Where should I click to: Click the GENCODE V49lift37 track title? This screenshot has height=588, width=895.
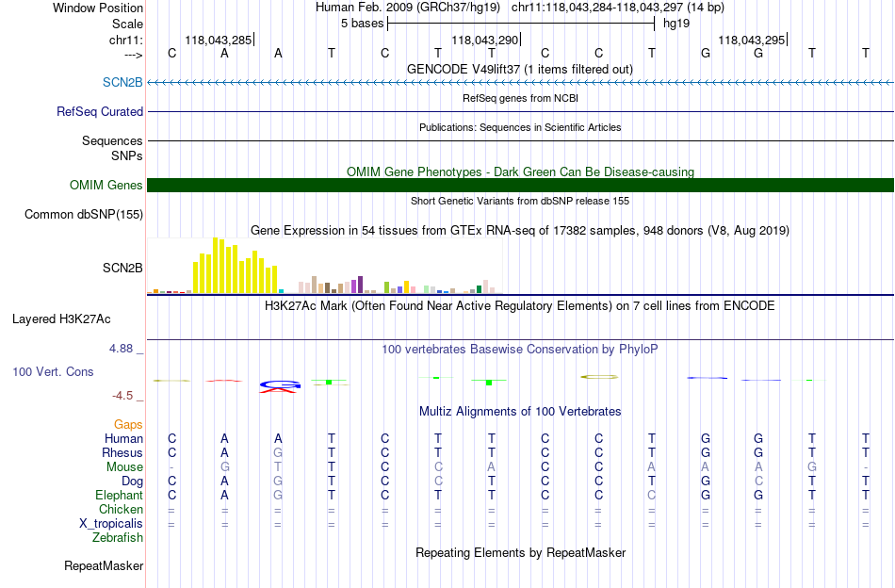pos(520,69)
